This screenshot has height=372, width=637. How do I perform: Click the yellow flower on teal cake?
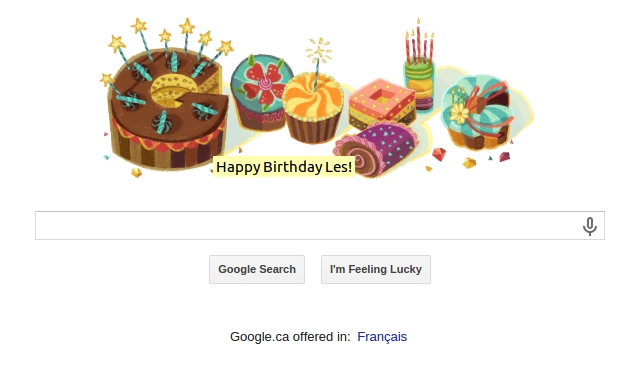point(459,113)
